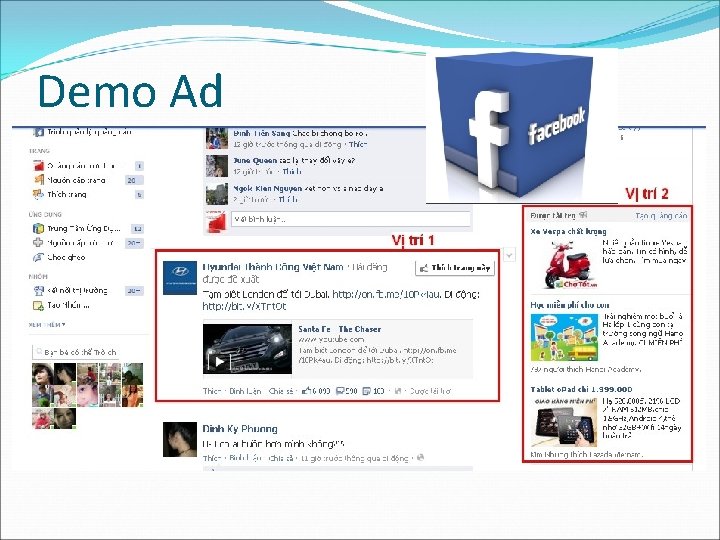Click the friends chat search field
The image size is (720, 540).
pyautogui.click(x=76, y=352)
